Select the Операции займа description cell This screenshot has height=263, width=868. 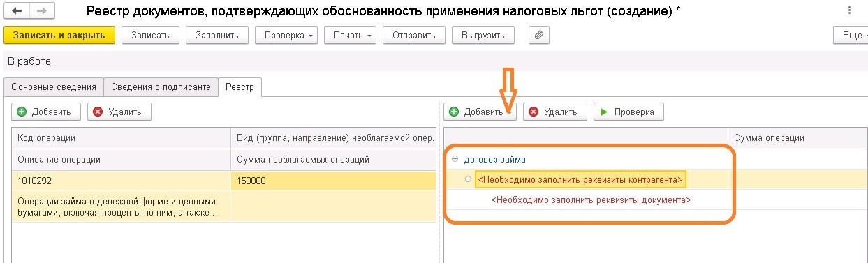[121, 206]
